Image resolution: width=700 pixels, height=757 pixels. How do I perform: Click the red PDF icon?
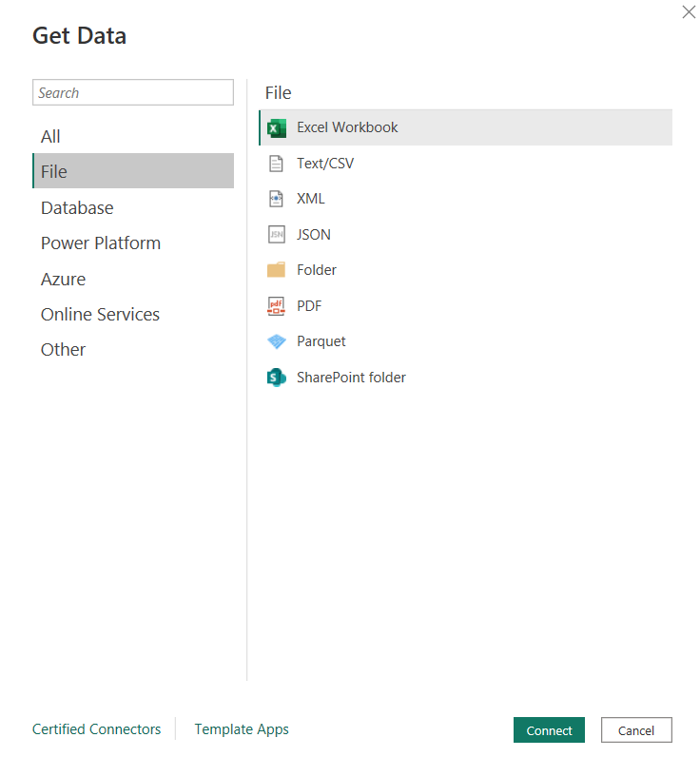coord(276,306)
